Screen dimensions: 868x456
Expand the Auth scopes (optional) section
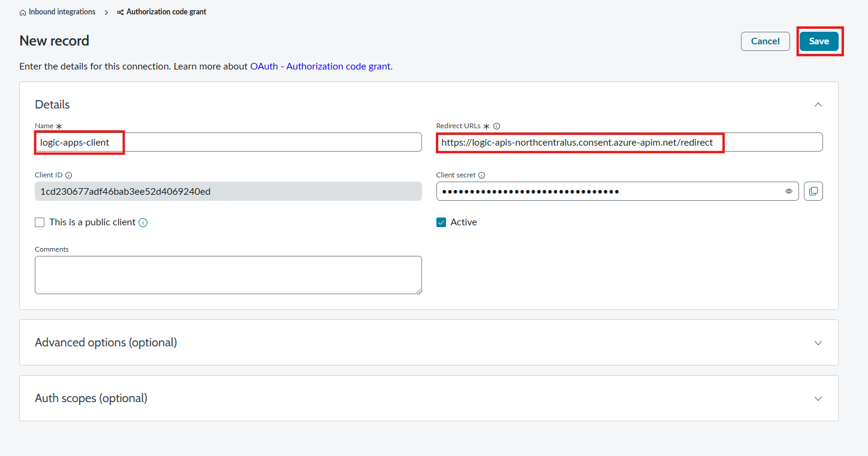(818, 398)
